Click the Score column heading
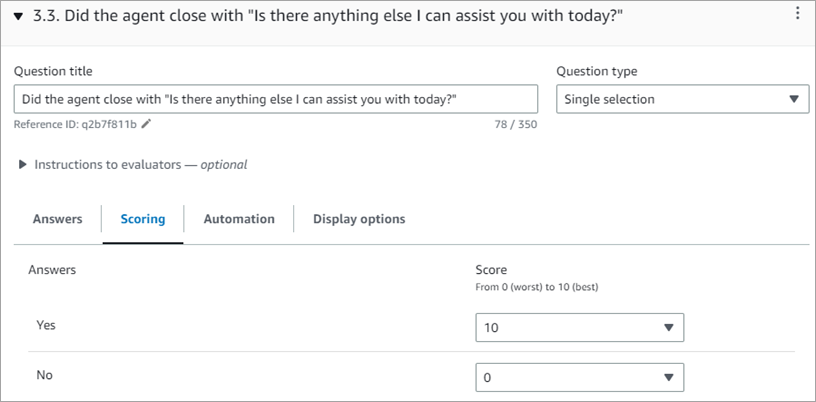The image size is (816, 402). (x=491, y=270)
